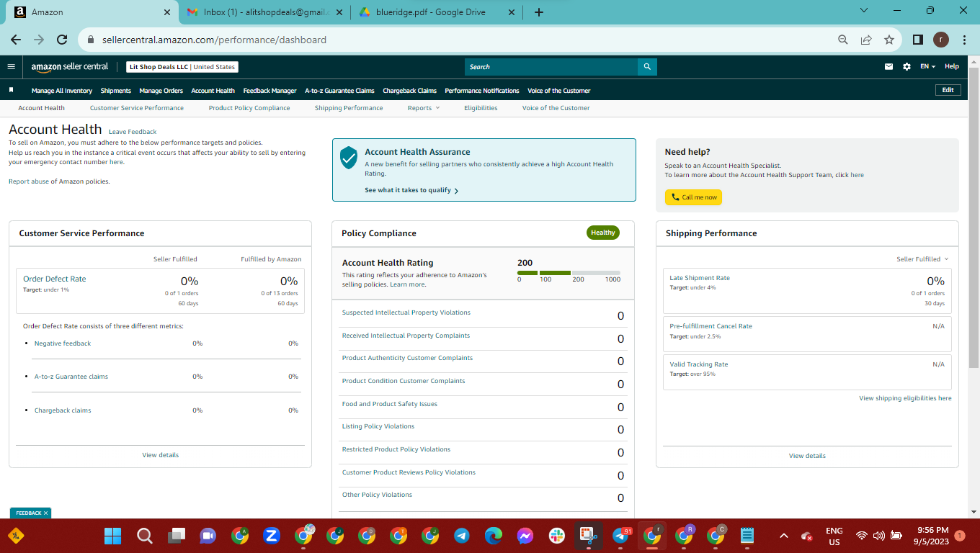Open Microsoft Edge from the taskbar

tap(493, 536)
